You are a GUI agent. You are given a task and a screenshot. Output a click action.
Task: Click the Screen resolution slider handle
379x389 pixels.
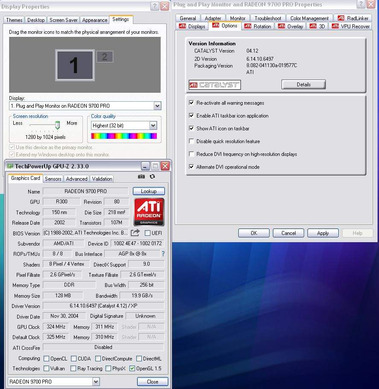point(57,125)
